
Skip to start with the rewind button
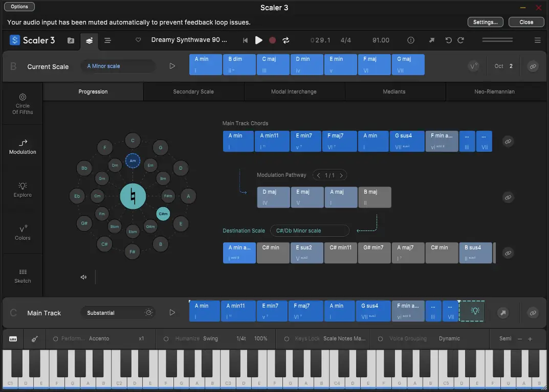click(x=245, y=40)
